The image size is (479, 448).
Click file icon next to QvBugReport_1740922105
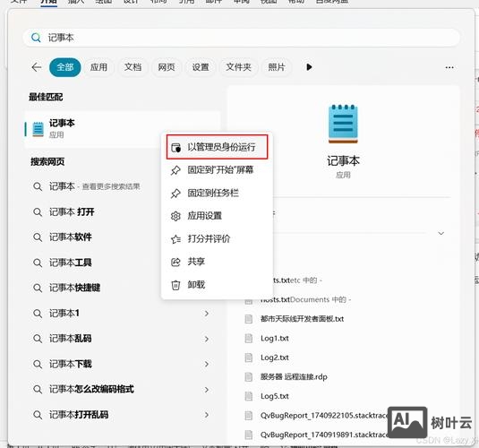click(x=249, y=415)
